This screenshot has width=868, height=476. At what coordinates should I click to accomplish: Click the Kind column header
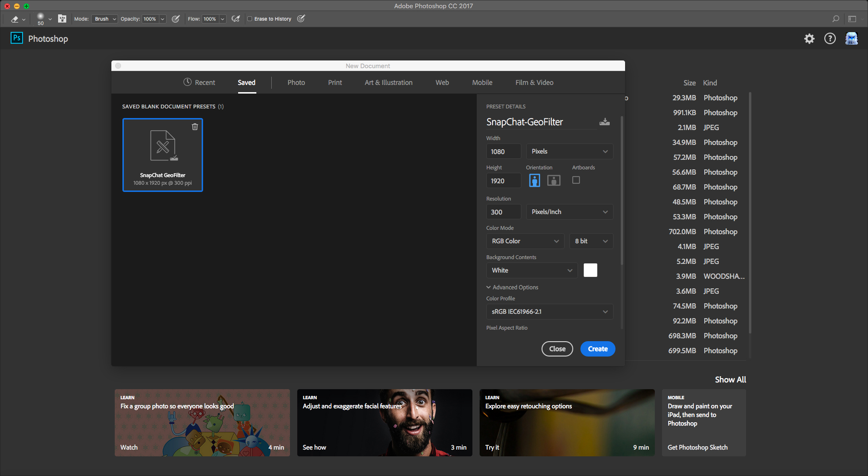tap(710, 83)
